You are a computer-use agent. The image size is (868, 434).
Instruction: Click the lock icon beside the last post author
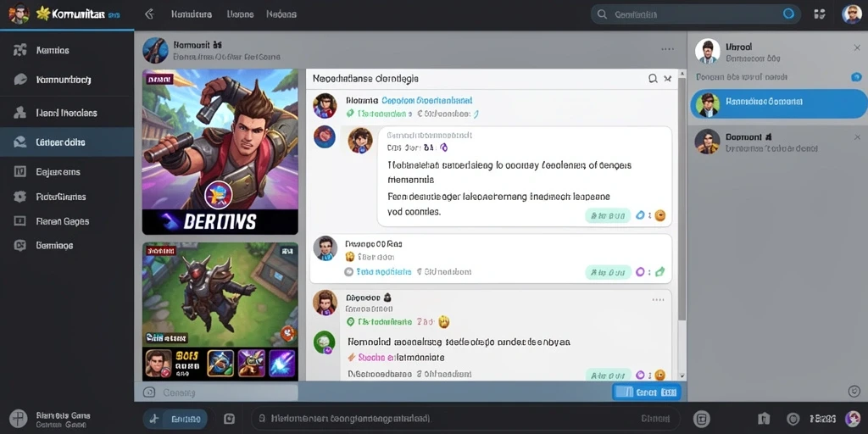click(x=388, y=298)
